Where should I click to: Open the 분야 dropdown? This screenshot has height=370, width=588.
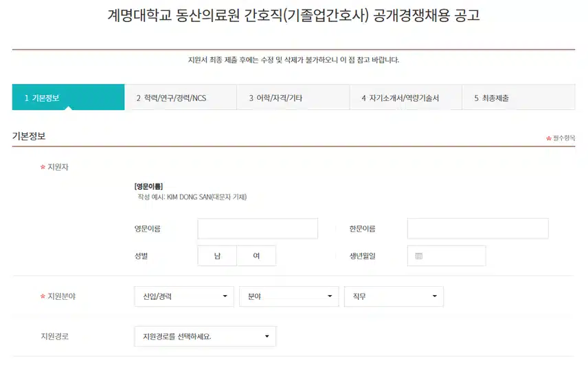(x=289, y=296)
